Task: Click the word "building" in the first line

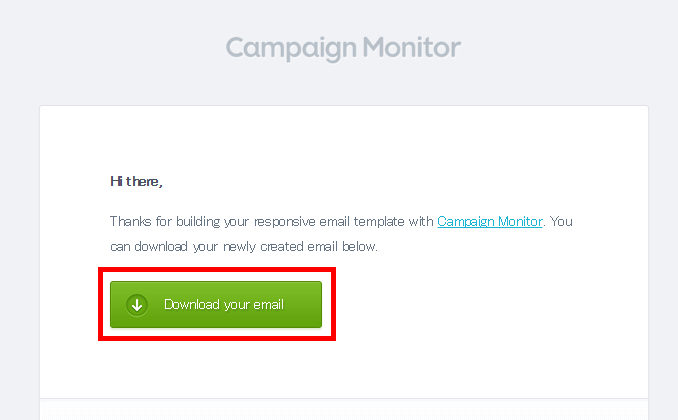Action: click(198, 222)
